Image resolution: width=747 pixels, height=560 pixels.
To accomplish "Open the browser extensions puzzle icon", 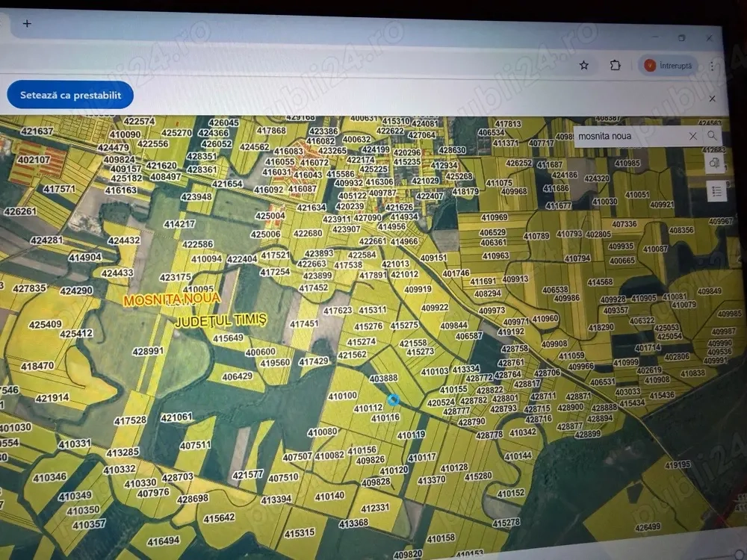I will (615, 66).
